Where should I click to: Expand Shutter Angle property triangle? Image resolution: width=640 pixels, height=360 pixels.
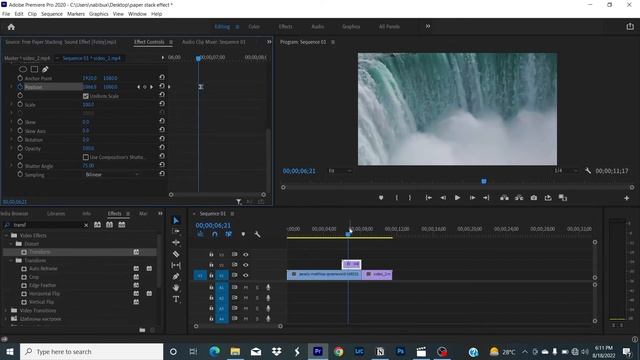pyautogui.click(x=11, y=165)
